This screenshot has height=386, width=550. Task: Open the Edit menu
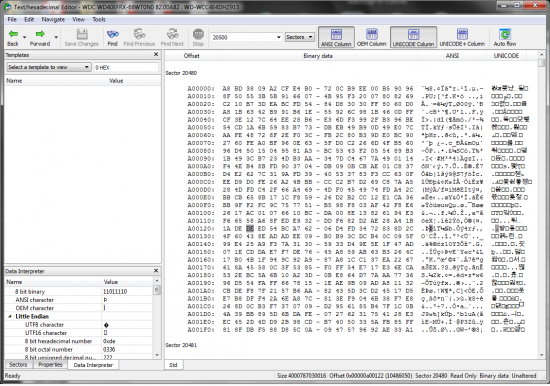[29, 19]
